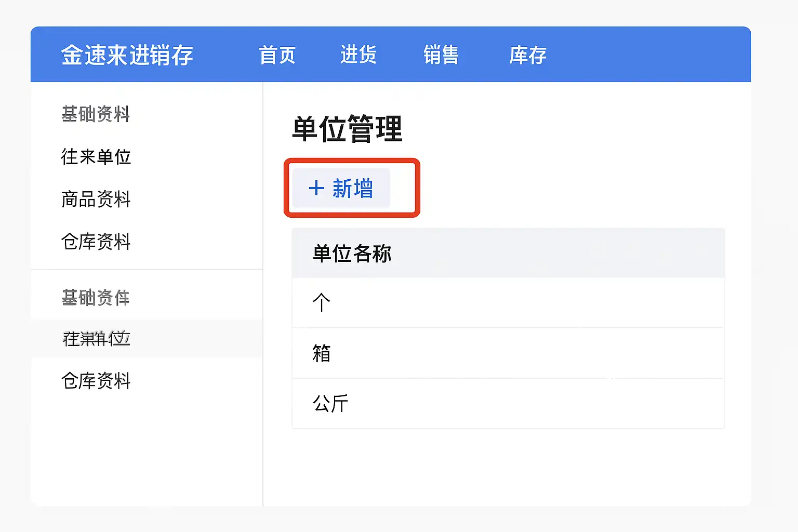Switch to the 进货 navigation tab
This screenshot has height=532, width=798.
[358, 55]
